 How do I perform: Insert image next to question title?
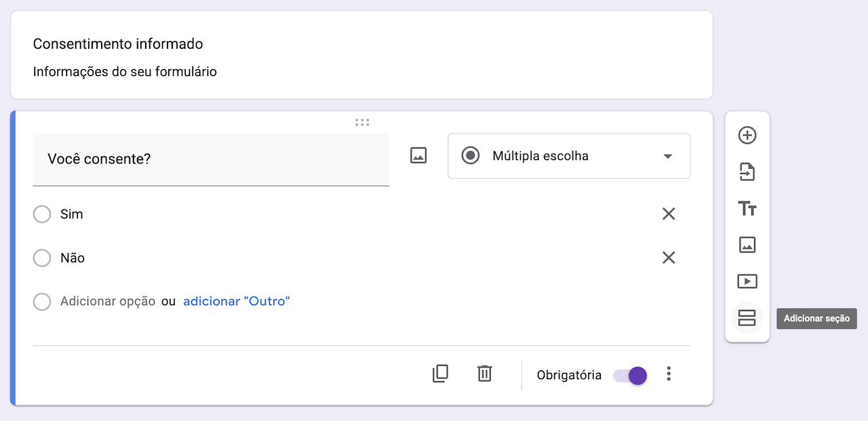point(418,156)
